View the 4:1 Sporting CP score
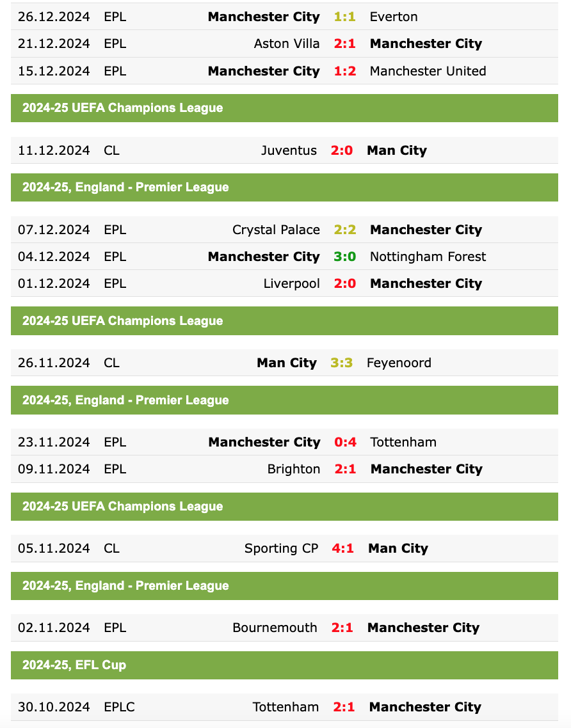The image size is (571, 728). pos(343,549)
